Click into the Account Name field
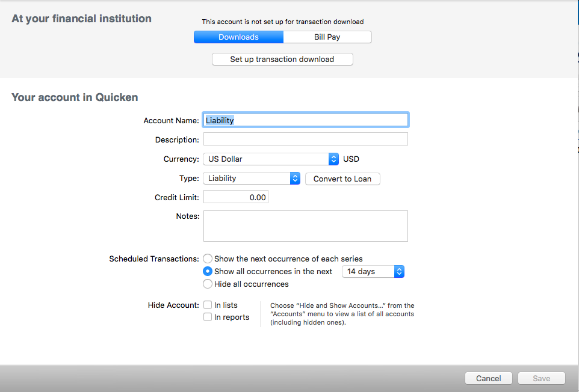 tap(306, 120)
